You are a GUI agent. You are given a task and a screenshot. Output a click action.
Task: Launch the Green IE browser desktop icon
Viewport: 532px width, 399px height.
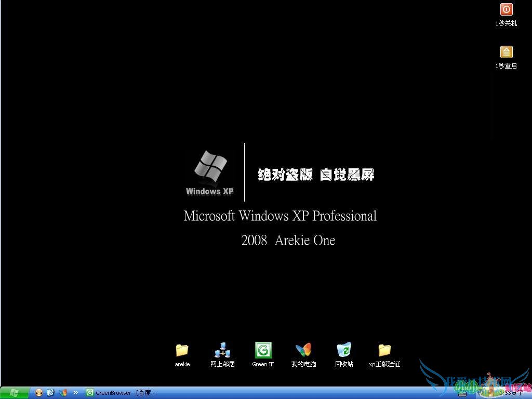(263, 350)
